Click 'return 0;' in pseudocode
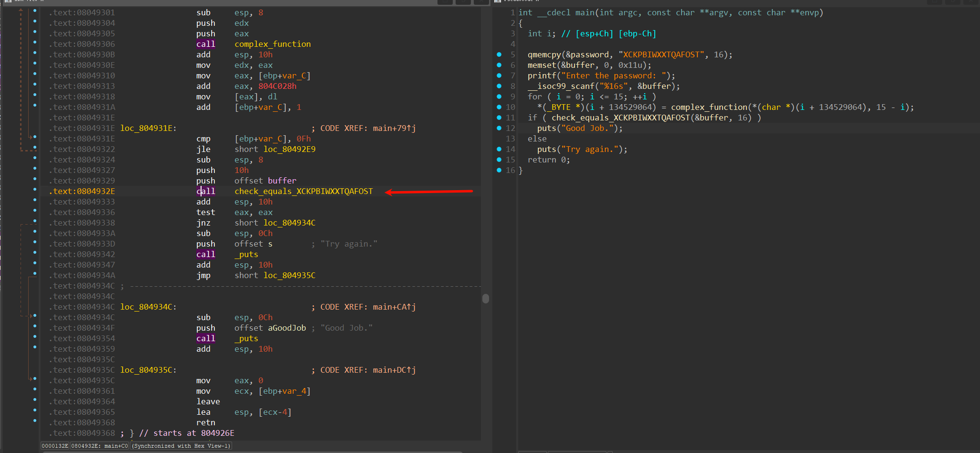 549,160
